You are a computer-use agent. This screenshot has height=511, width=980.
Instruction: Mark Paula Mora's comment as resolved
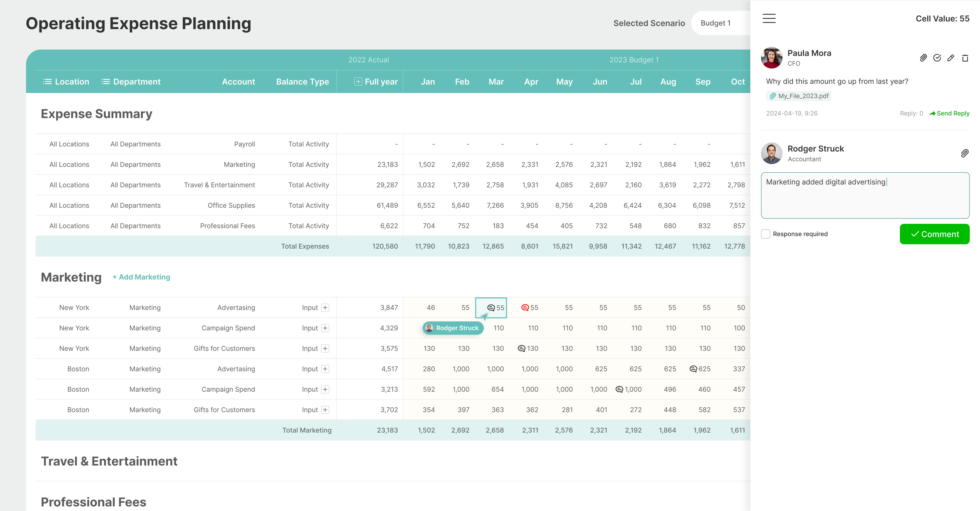pyautogui.click(x=937, y=58)
